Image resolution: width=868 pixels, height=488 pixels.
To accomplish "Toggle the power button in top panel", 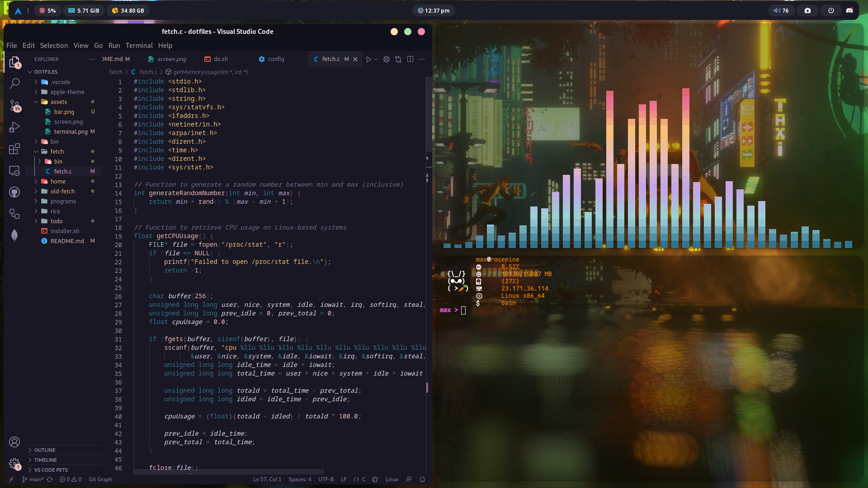I will tap(831, 10).
